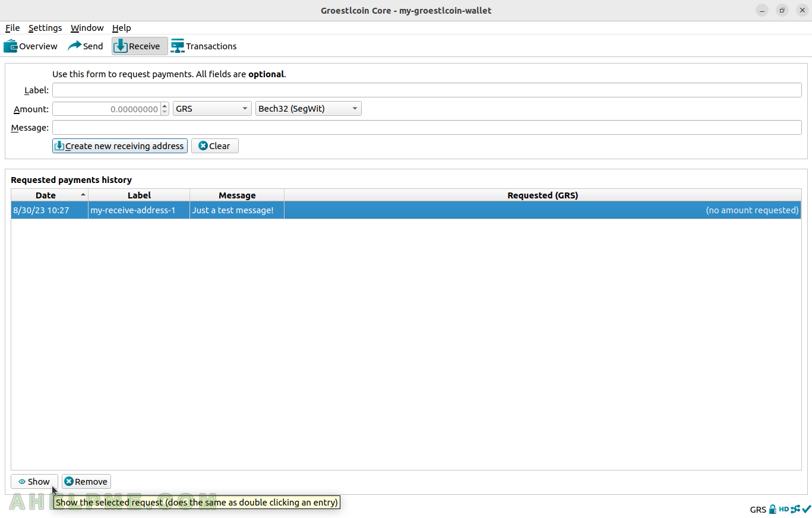
Task: Click the GRS unit status bar label
Action: 758,510
